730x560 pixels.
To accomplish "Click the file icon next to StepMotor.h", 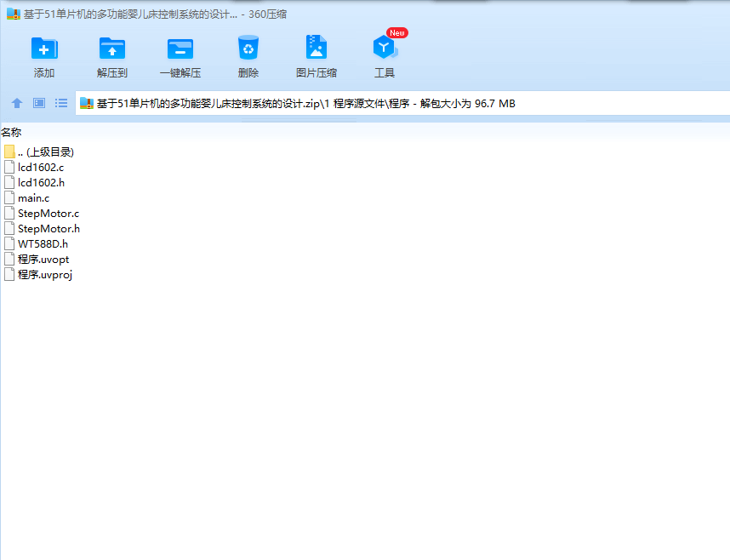I will (x=9, y=228).
